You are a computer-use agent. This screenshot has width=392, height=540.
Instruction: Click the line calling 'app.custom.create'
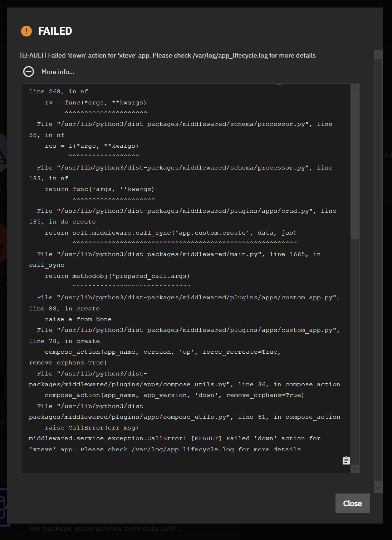click(x=170, y=233)
